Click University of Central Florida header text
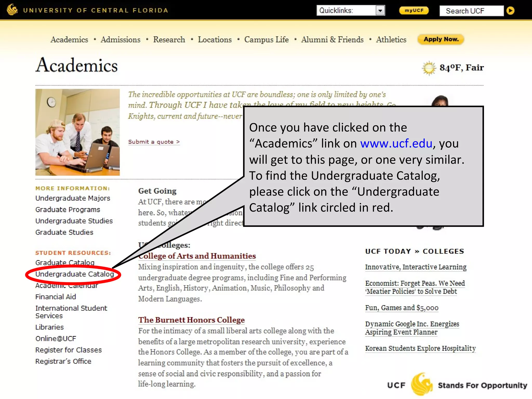Image resolution: width=532 pixels, height=399 pixels. coord(96,10)
